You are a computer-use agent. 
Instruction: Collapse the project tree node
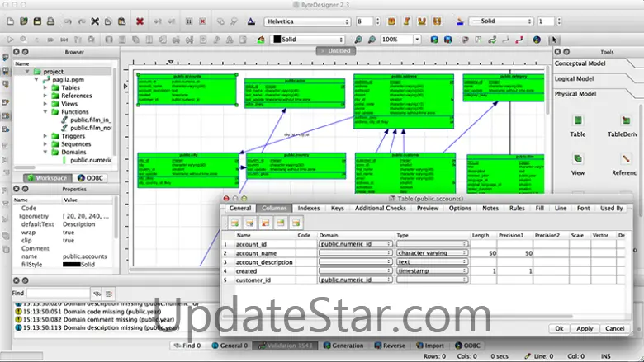pos(27,72)
